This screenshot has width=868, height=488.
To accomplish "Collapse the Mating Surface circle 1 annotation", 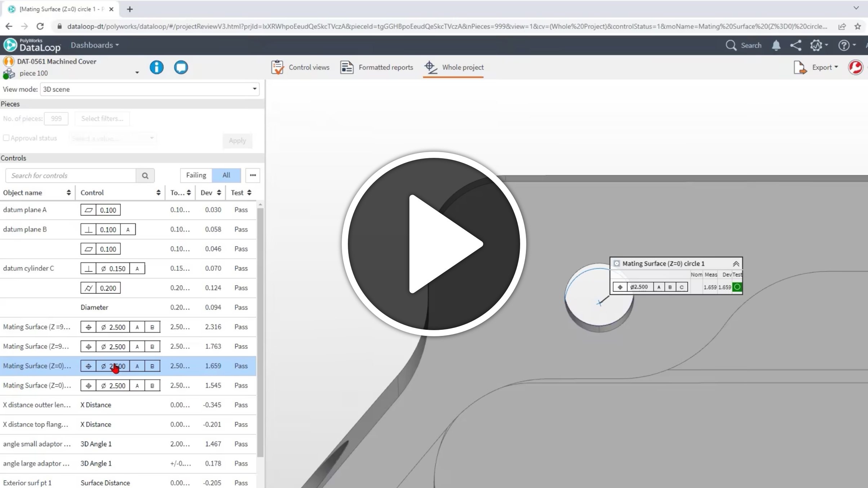I will 736,263.
